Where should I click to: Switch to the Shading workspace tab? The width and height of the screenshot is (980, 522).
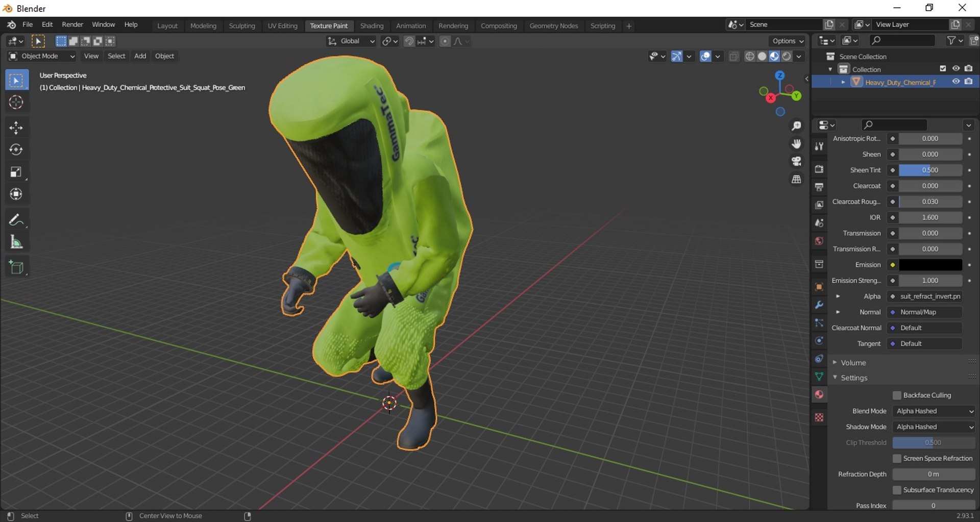[372, 26]
